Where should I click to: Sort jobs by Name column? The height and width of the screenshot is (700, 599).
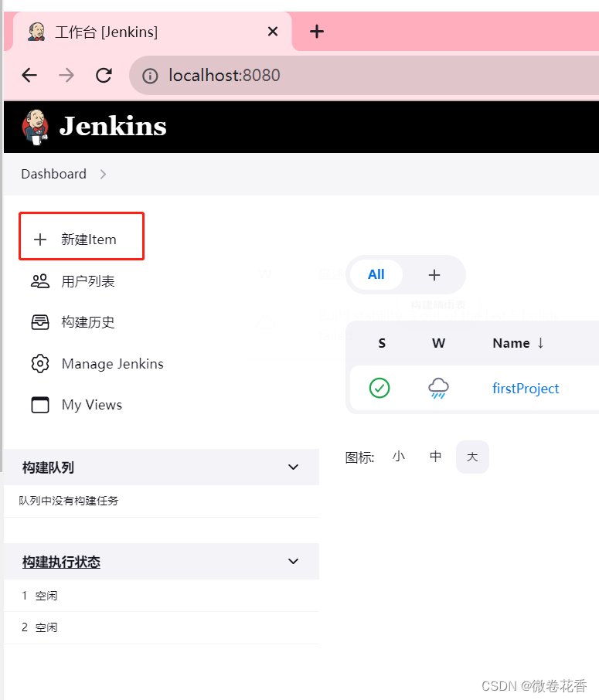click(x=518, y=343)
